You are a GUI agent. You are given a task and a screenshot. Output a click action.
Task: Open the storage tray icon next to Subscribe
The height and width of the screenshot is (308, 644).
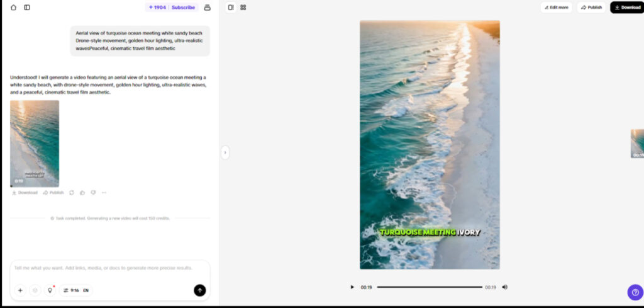(207, 8)
